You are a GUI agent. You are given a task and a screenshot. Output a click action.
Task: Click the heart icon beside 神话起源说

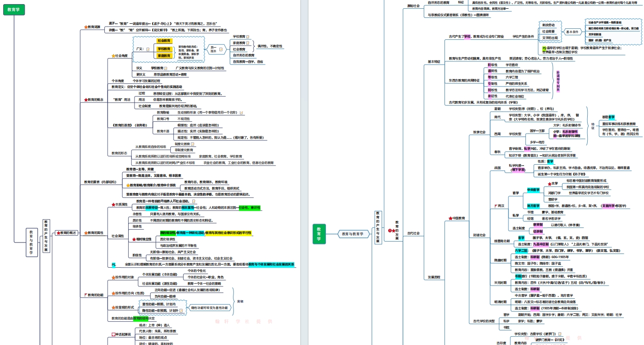[x=114, y=334]
